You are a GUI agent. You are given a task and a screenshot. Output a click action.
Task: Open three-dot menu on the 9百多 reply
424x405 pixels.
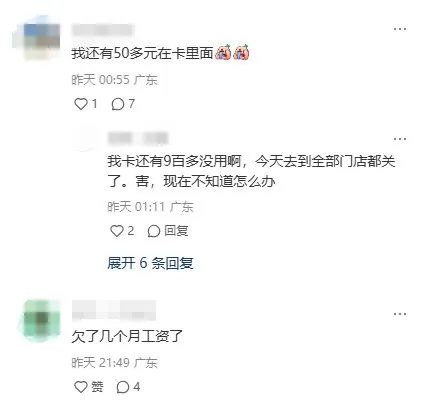tap(400, 139)
